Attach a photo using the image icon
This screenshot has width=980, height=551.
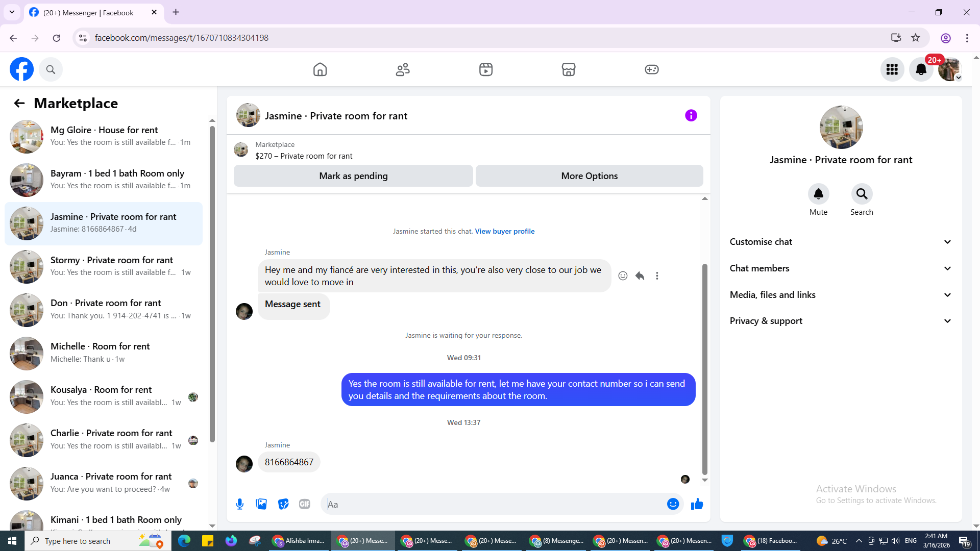point(261,504)
